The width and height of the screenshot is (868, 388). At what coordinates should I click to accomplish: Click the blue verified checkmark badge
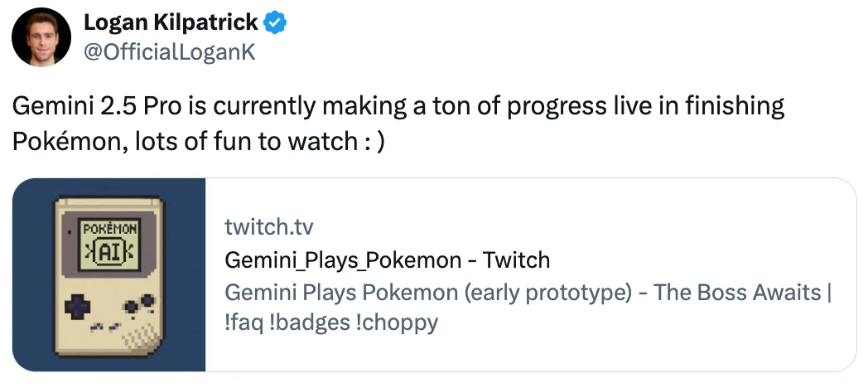pos(275,22)
